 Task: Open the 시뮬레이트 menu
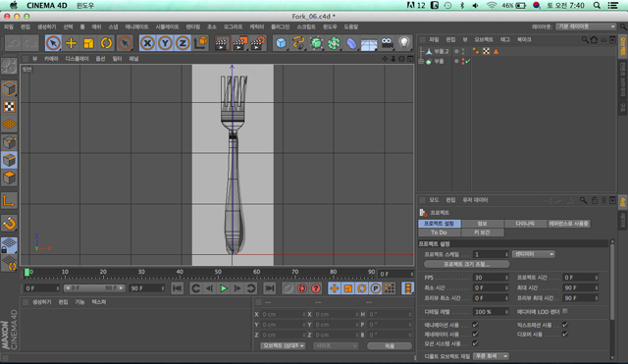click(167, 26)
